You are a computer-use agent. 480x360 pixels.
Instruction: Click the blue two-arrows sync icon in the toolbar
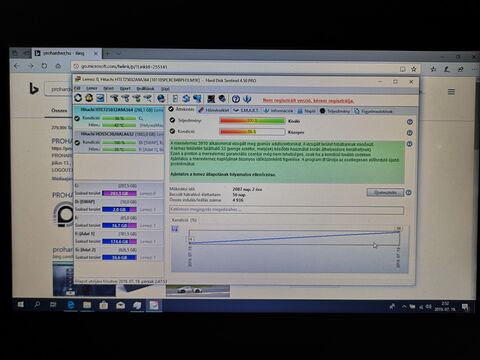pos(186,98)
